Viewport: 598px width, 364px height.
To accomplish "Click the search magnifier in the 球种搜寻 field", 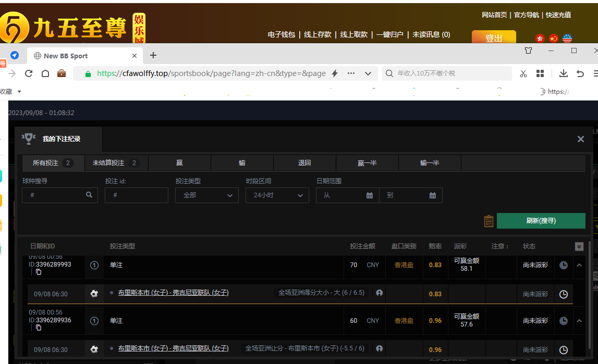I will point(89,195).
